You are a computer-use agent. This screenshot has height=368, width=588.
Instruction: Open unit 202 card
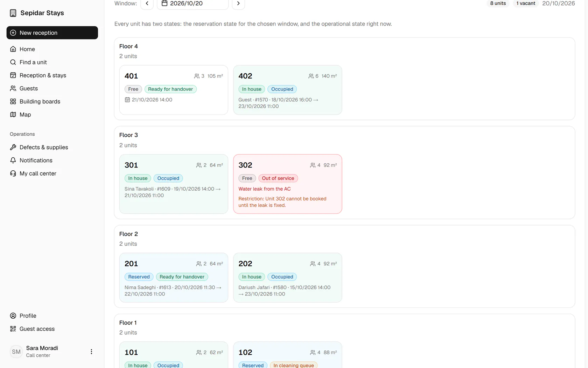pos(288,278)
